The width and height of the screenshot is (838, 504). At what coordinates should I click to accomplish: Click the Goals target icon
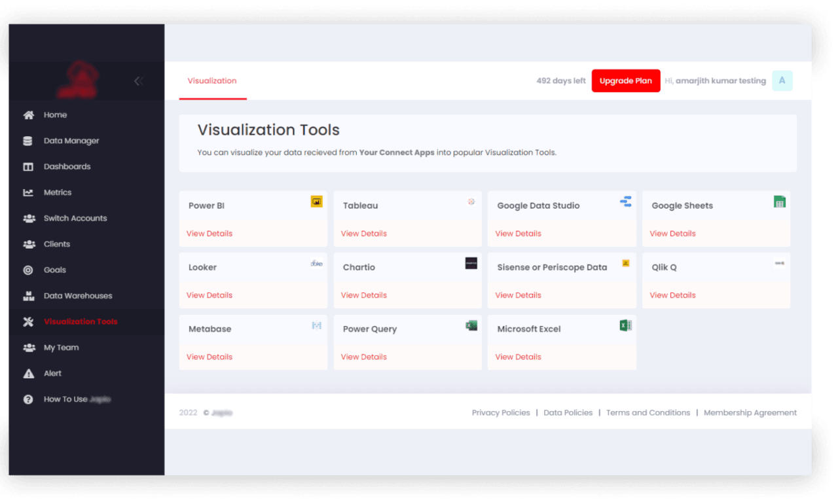(x=28, y=270)
